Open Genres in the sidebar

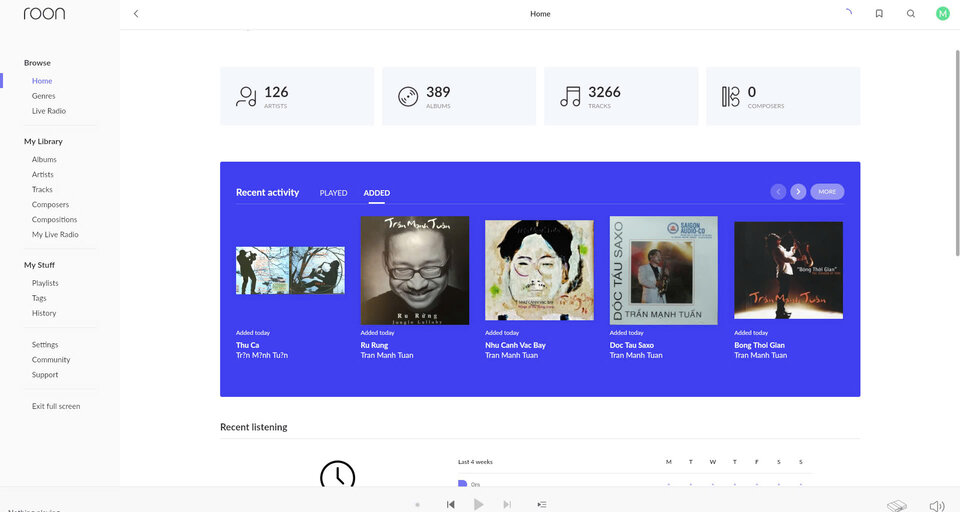click(43, 96)
